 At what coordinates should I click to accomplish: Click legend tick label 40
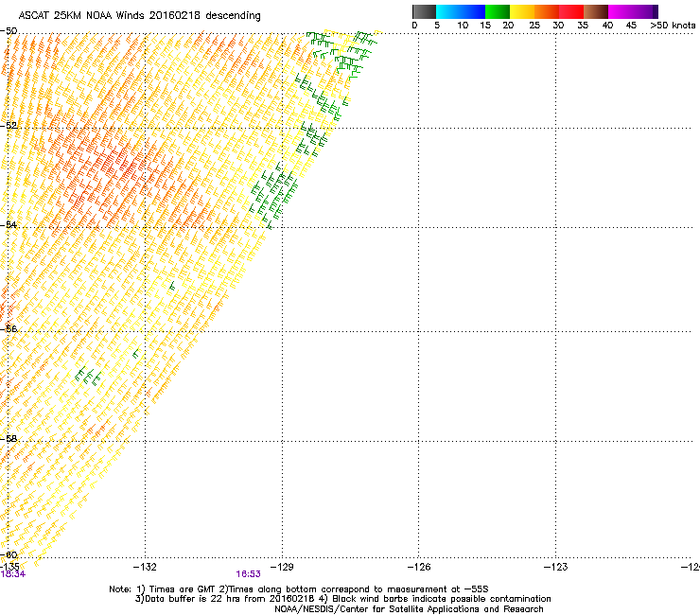(607, 26)
